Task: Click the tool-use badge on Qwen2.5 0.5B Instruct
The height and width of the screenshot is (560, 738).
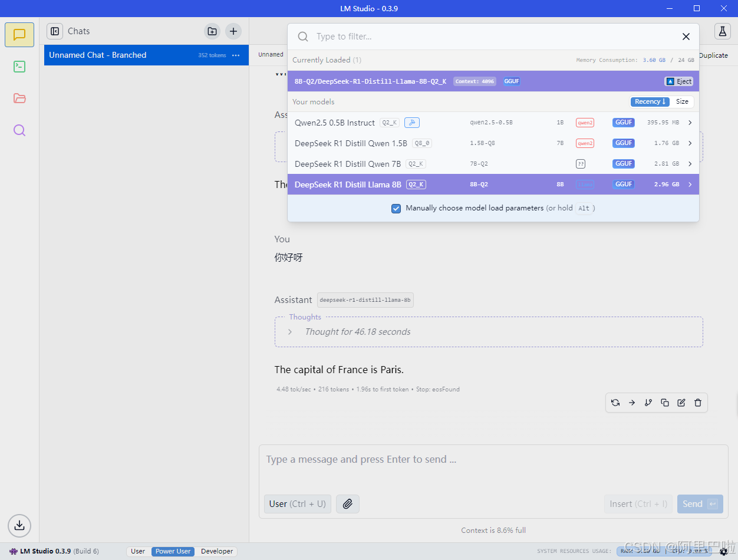Action: click(x=412, y=123)
